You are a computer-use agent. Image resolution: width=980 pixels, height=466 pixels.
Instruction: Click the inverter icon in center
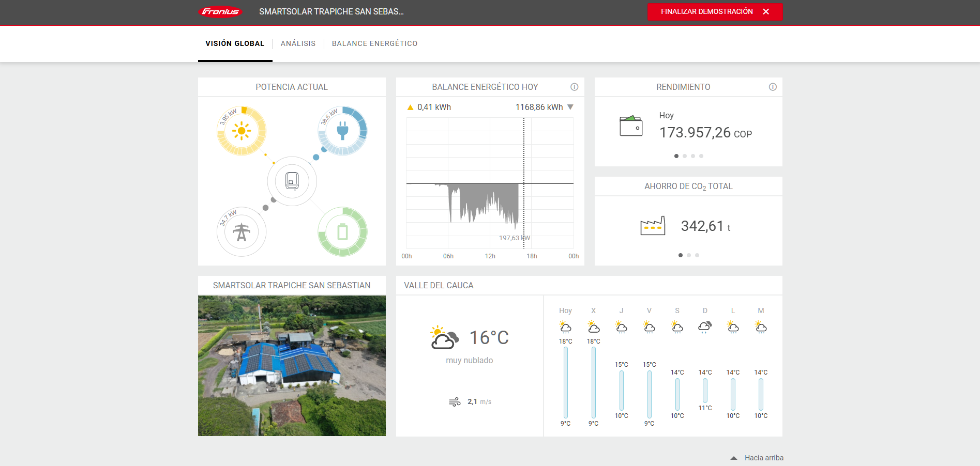292,181
